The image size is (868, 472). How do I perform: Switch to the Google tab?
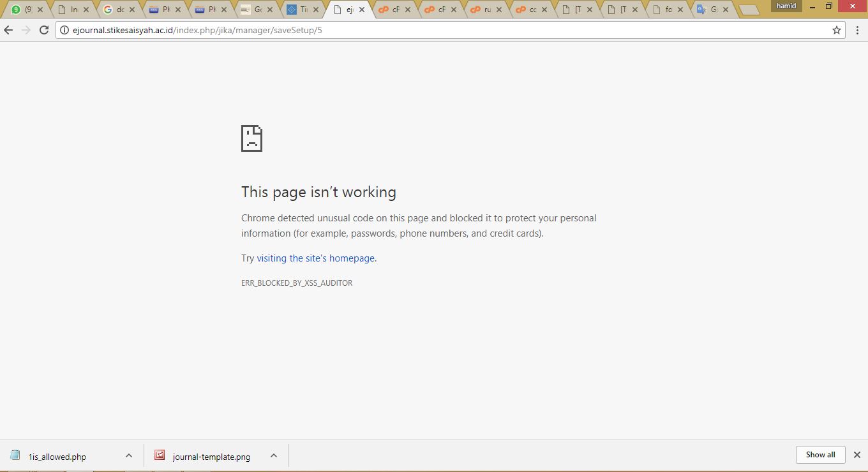[x=115, y=10]
